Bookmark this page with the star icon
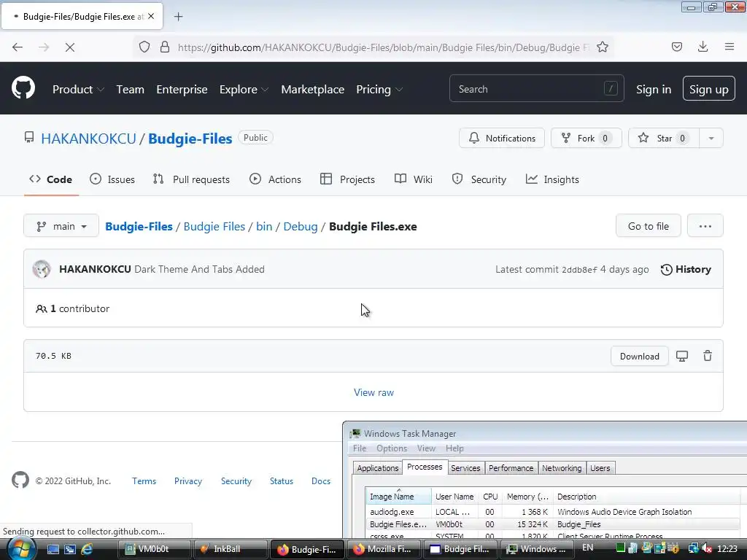The height and width of the screenshot is (560, 747). coord(603,47)
